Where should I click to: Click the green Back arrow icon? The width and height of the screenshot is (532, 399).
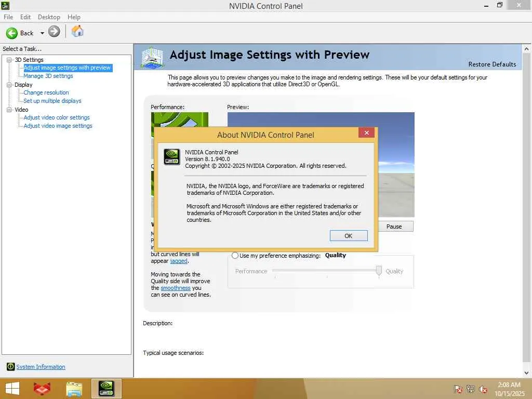pos(12,33)
